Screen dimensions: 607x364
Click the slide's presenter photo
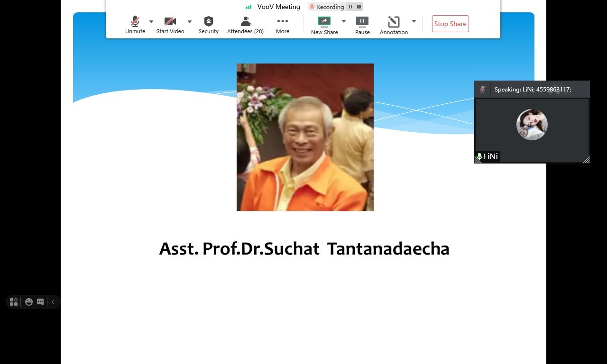point(305,137)
